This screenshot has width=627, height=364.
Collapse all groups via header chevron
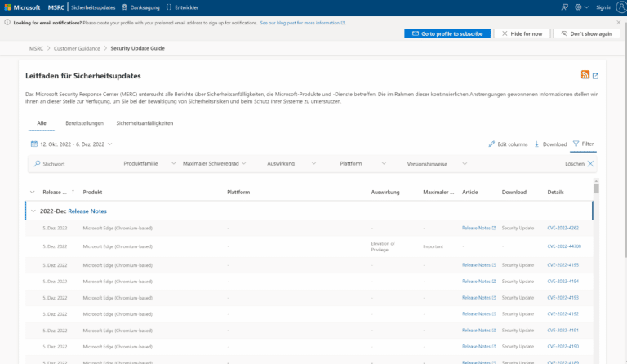click(x=33, y=192)
